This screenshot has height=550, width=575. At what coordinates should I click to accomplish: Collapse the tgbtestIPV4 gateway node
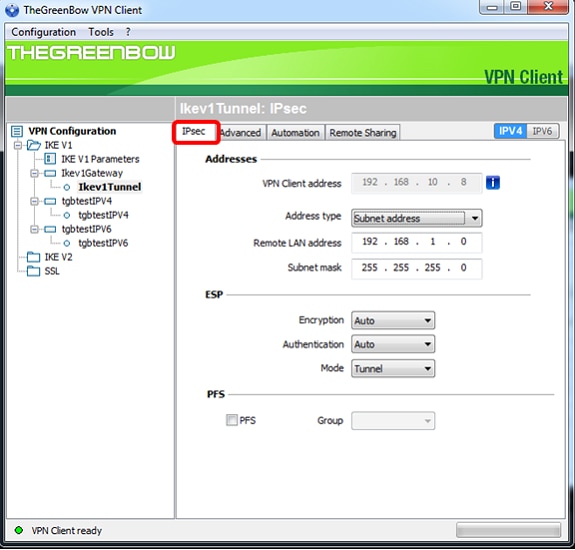pos(34,201)
